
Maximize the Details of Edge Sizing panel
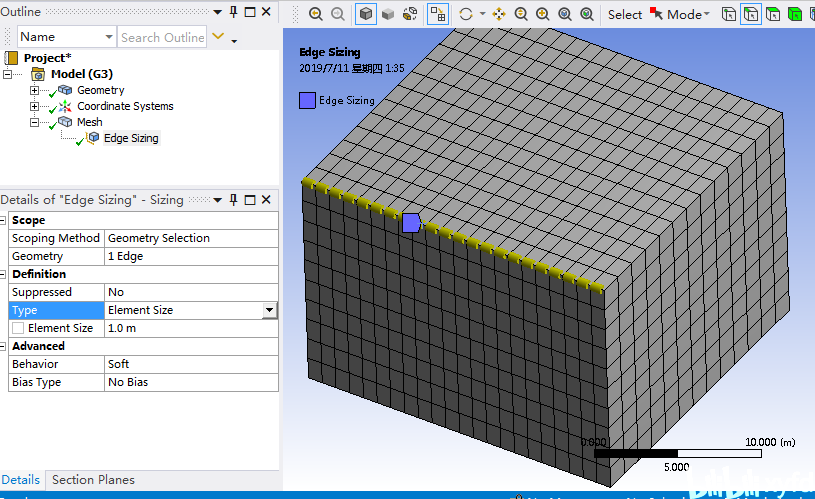pyautogui.click(x=250, y=200)
